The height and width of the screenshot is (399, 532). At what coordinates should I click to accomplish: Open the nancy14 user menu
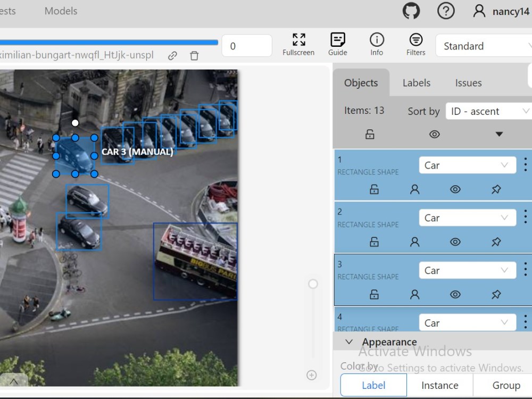[x=501, y=11]
